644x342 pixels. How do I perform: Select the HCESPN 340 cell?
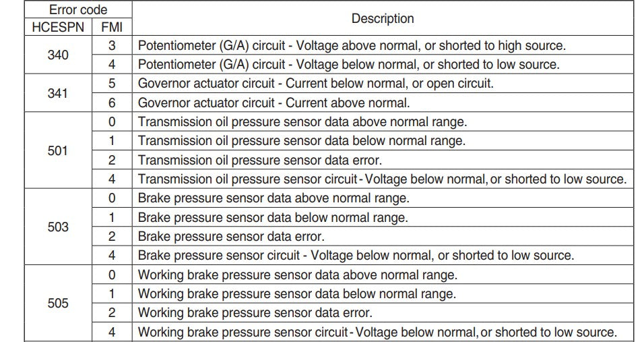click(58, 55)
